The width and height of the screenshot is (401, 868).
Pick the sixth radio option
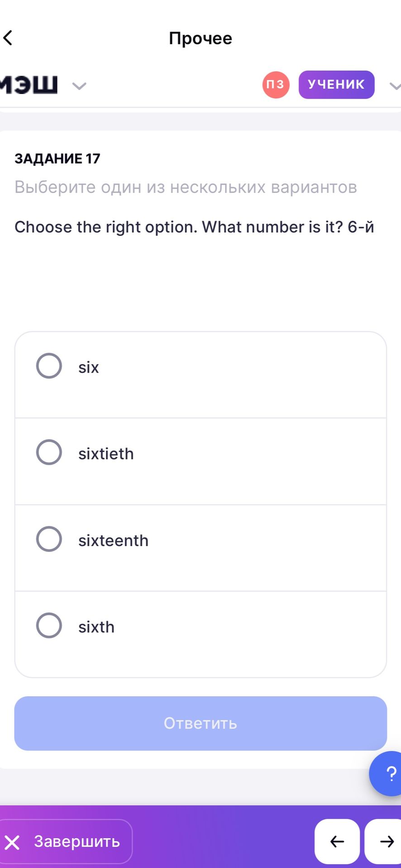(49, 625)
